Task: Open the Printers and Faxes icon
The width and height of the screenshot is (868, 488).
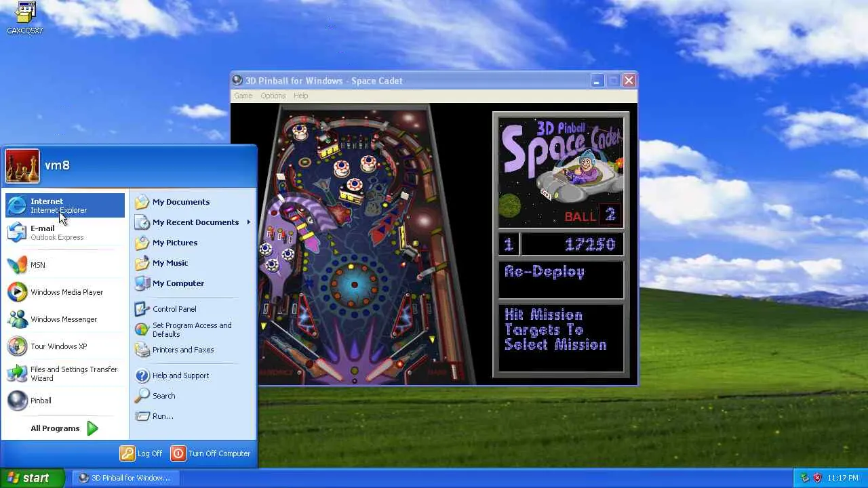Action: pos(142,350)
